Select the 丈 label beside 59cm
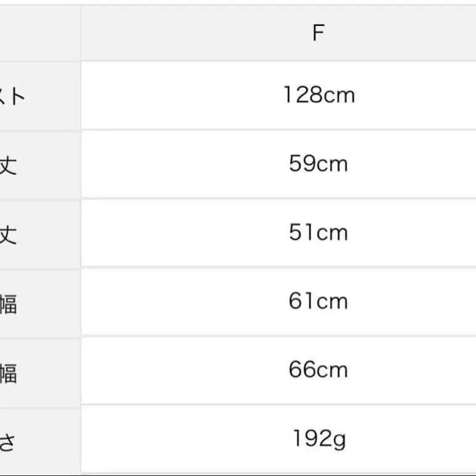Image resolution: width=476 pixels, height=476 pixels. 8,165
